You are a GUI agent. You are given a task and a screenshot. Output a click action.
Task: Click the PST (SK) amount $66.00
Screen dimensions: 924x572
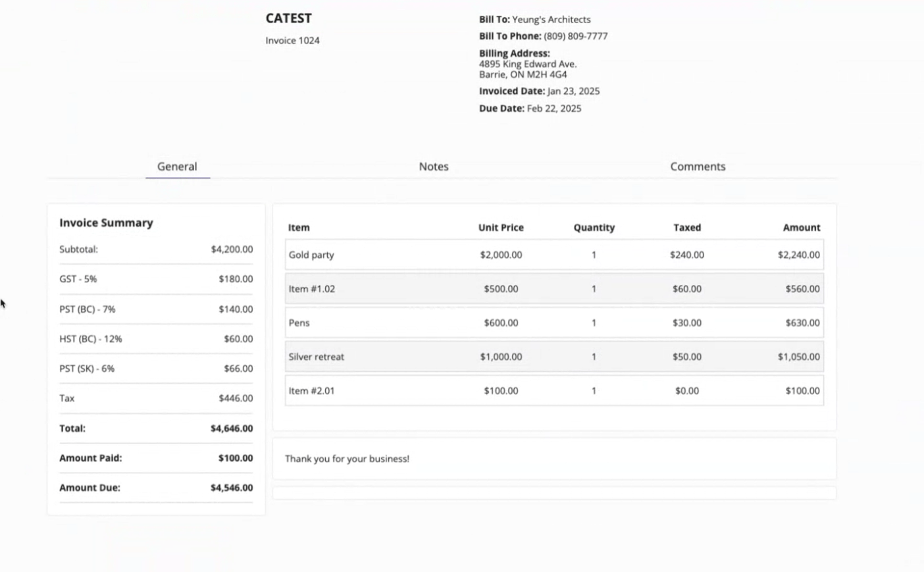(x=238, y=369)
